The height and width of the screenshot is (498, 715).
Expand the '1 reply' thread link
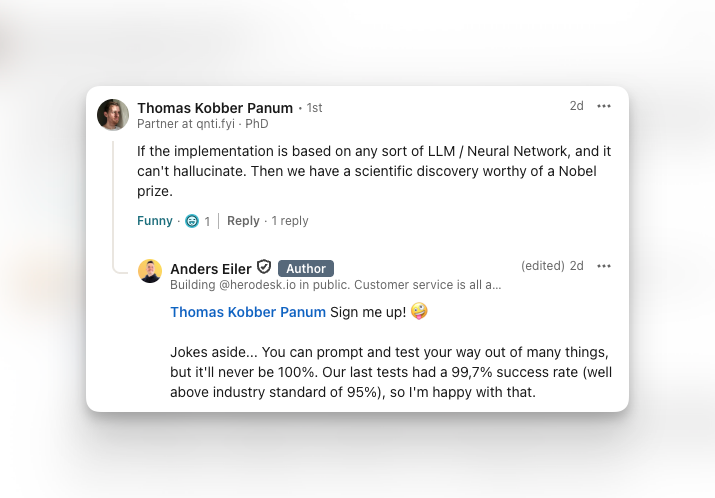click(x=290, y=221)
